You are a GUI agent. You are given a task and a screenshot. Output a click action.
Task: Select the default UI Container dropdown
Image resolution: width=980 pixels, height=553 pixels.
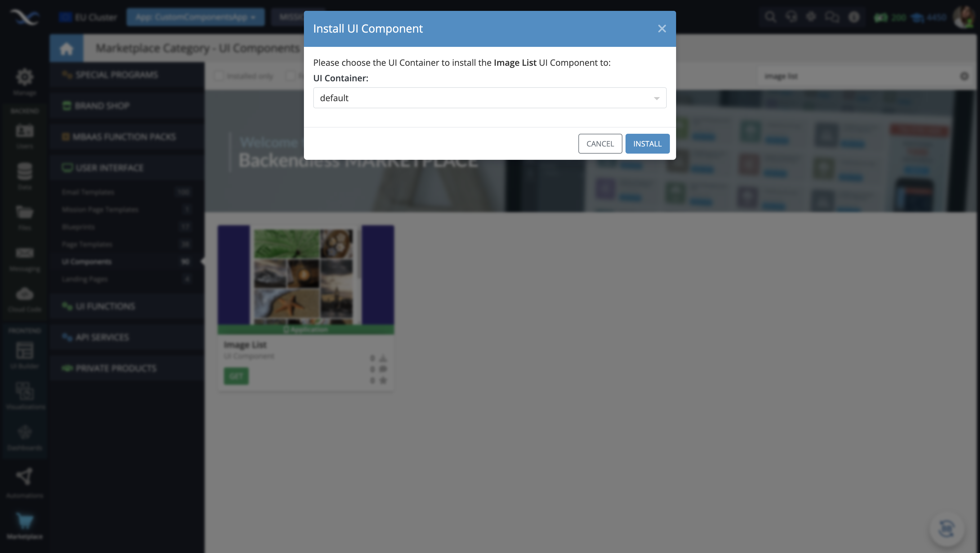[x=489, y=98]
